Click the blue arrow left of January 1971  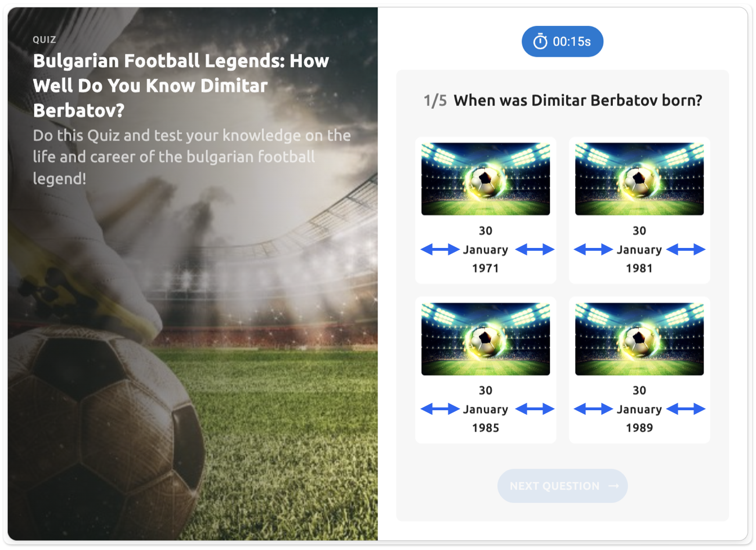tap(440, 250)
